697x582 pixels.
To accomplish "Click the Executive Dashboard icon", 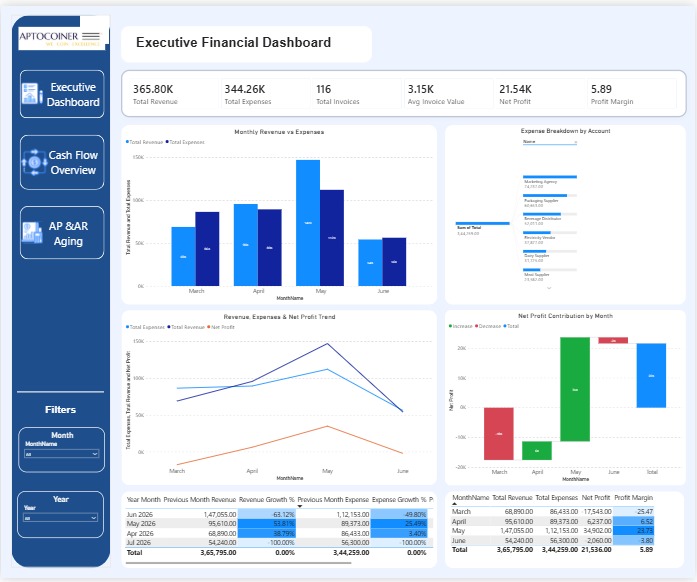I will [31, 93].
